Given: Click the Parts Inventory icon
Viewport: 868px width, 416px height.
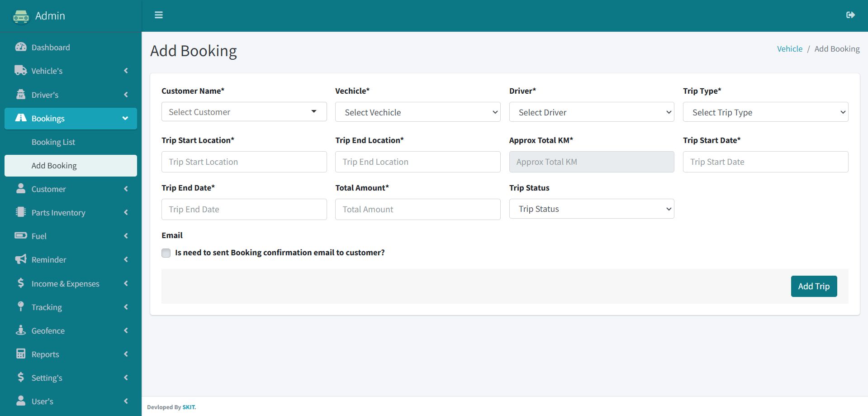Looking at the screenshot, I should click(x=21, y=212).
